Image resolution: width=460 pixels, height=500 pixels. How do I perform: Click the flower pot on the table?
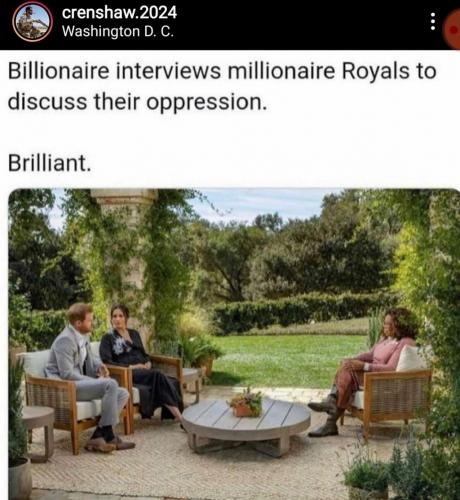[246, 405]
